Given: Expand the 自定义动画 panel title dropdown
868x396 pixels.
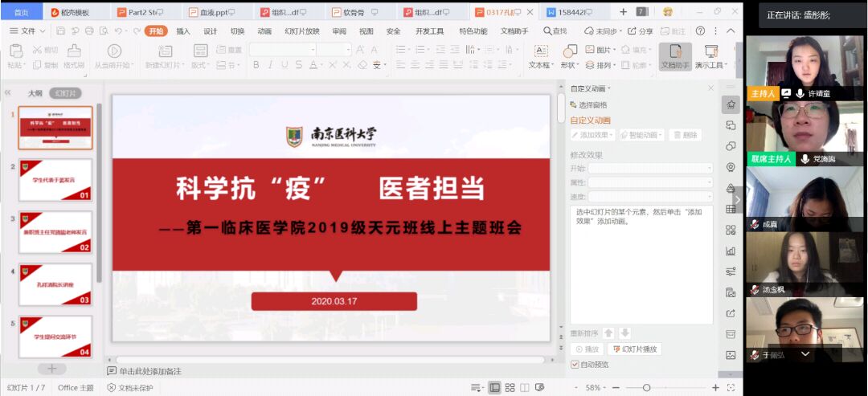Looking at the screenshot, I should (x=591, y=88).
